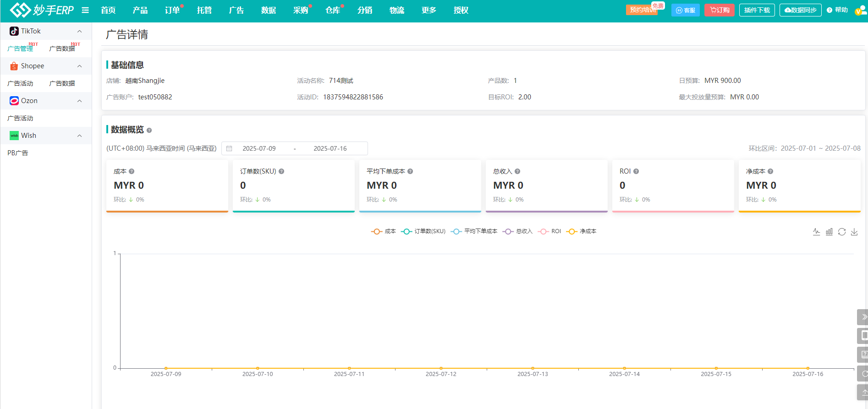Screen dimensions: 868x409
Task: Switch chart to line chart view
Action: [x=817, y=232]
